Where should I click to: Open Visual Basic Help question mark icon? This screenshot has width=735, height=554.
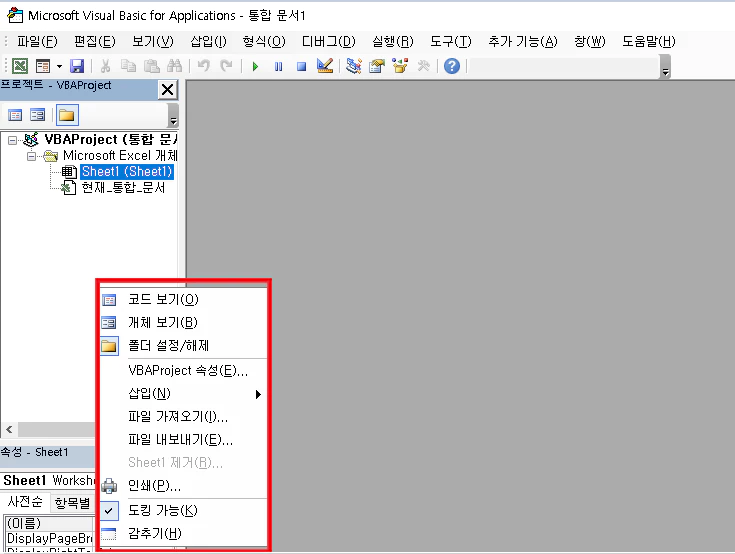pyautogui.click(x=452, y=66)
